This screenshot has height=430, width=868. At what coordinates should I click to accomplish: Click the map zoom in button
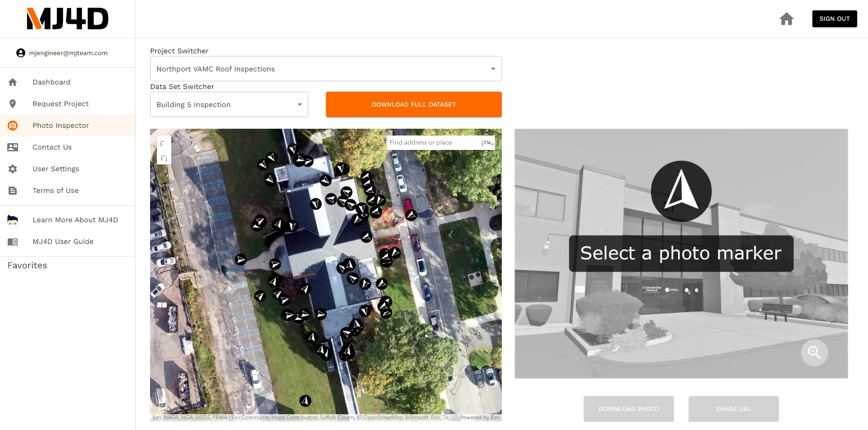164,143
